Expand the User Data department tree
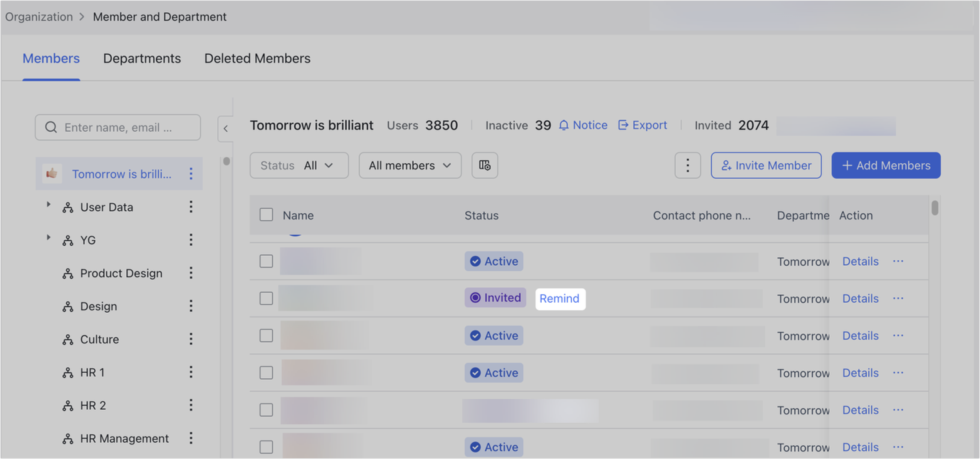 click(49, 205)
